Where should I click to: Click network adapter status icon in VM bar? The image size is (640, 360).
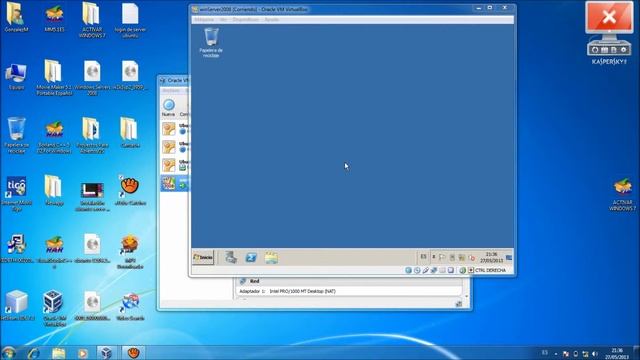434,270
